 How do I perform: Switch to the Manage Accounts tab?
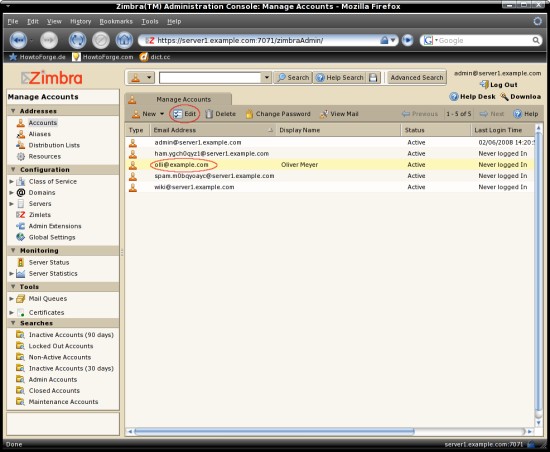pos(178,99)
